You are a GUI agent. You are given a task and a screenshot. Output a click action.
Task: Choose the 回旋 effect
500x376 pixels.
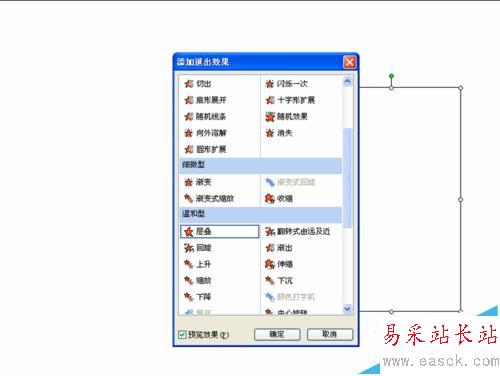(x=198, y=248)
